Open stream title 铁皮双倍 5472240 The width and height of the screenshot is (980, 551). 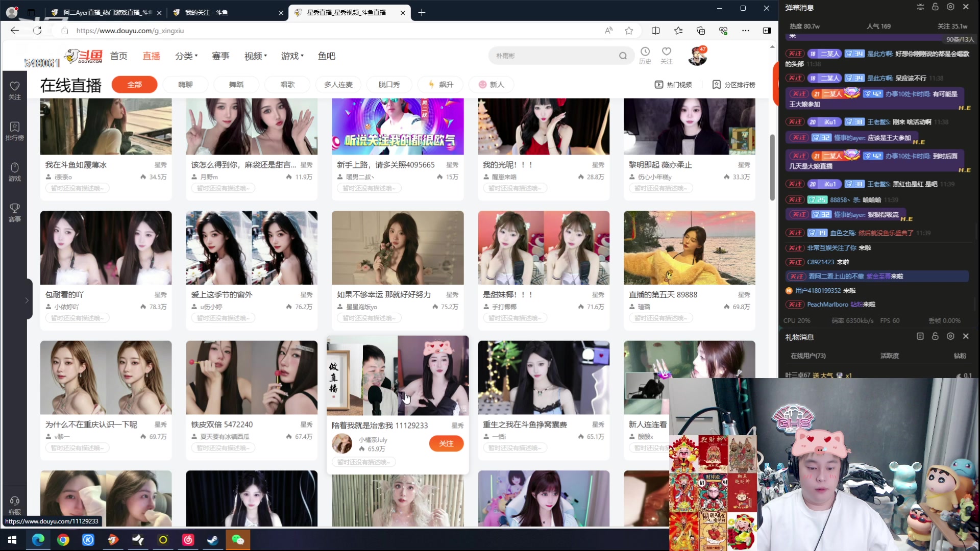point(222,424)
